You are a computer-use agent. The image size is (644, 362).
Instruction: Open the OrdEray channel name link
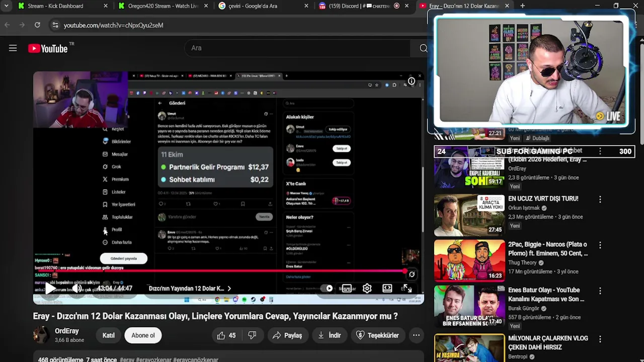(x=67, y=331)
